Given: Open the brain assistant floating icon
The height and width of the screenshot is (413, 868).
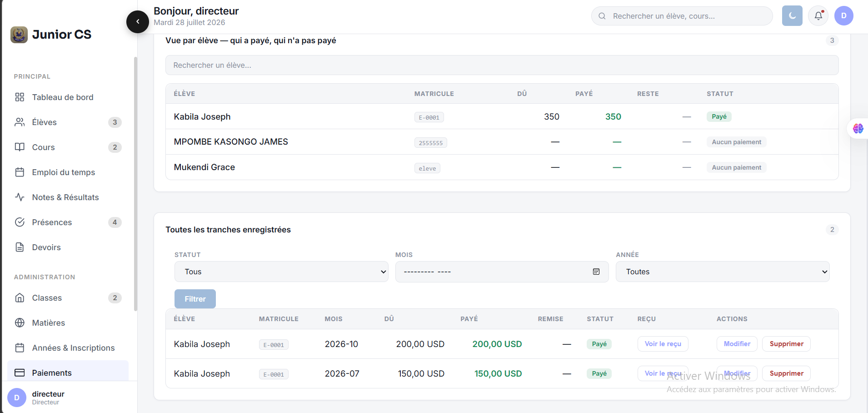Looking at the screenshot, I should click(x=858, y=128).
